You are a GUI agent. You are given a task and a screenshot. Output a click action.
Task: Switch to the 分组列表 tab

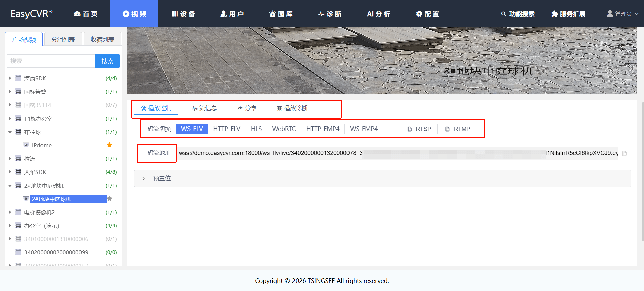[63, 39]
